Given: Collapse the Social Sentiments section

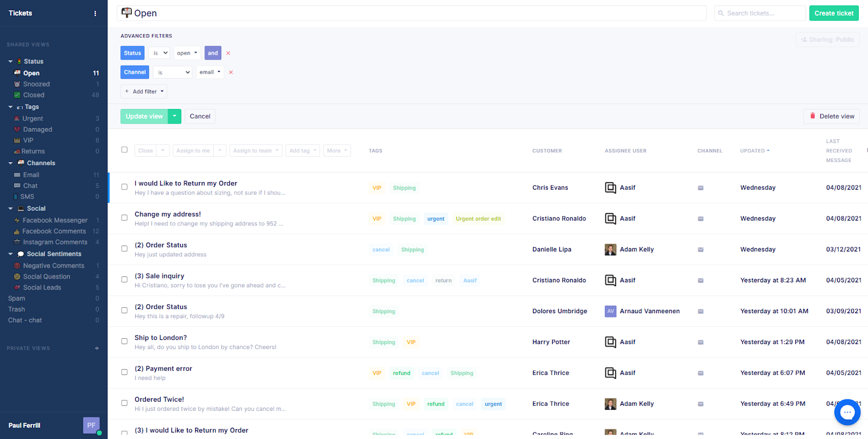Looking at the screenshot, I should 10,254.
